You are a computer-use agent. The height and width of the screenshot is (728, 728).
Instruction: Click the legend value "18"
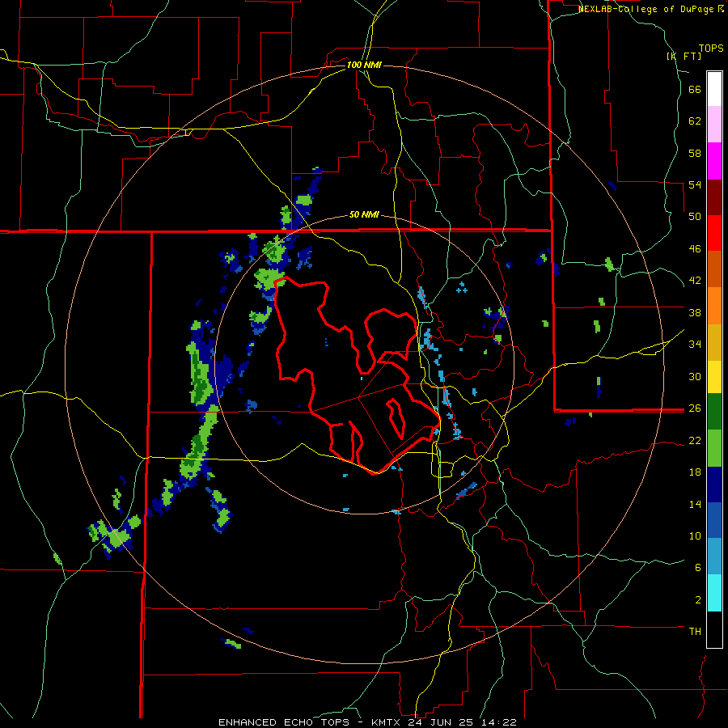695,472
